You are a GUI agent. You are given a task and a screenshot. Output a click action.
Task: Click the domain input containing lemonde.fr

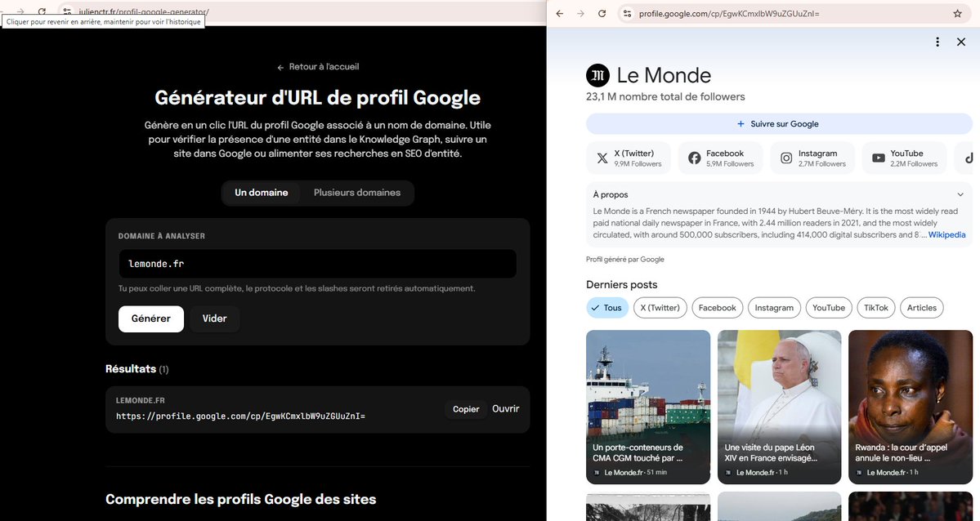(x=317, y=264)
